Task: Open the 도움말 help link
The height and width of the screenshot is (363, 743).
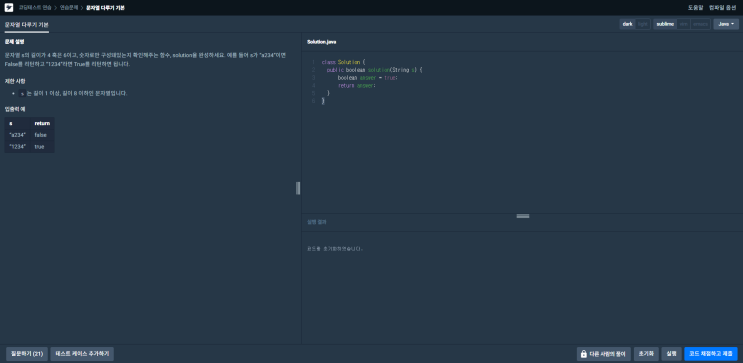Action: pyautogui.click(x=696, y=8)
